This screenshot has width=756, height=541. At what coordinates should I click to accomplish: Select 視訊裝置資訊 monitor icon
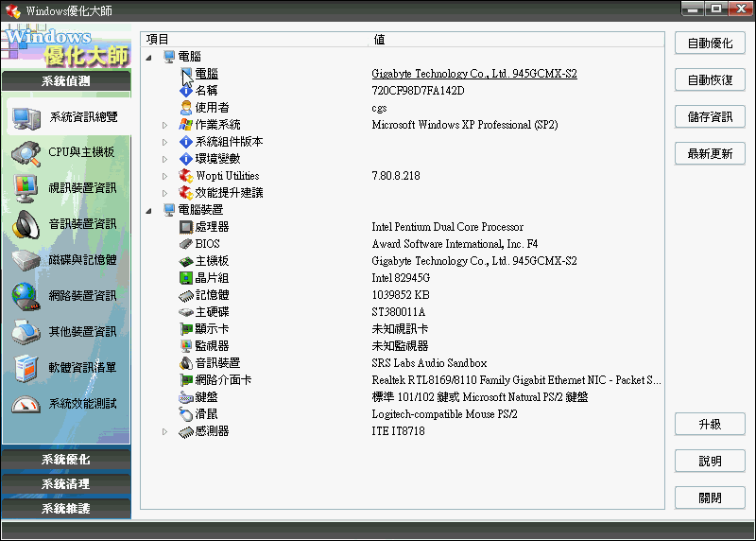pyautogui.click(x=26, y=188)
